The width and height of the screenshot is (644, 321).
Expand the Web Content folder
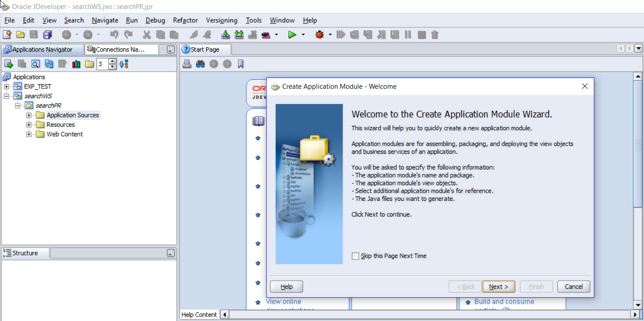click(28, 134)
